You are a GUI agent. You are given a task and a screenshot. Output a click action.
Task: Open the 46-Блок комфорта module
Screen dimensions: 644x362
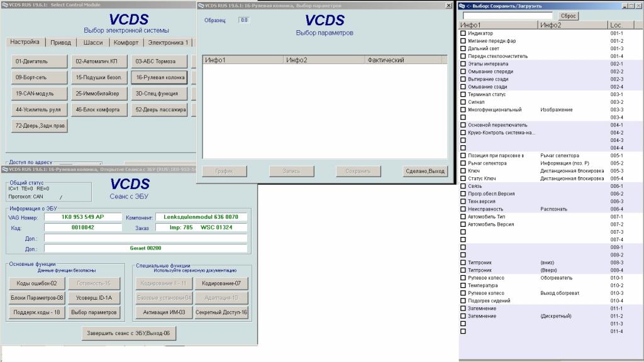pos(99,109)
